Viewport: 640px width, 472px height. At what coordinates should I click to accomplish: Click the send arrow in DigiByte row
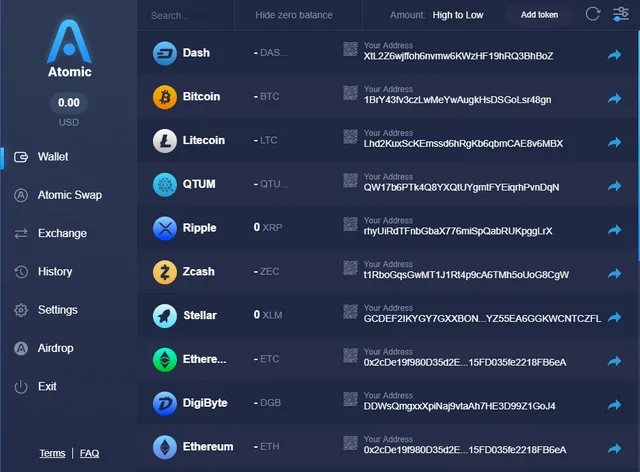(x=614, y=405)
